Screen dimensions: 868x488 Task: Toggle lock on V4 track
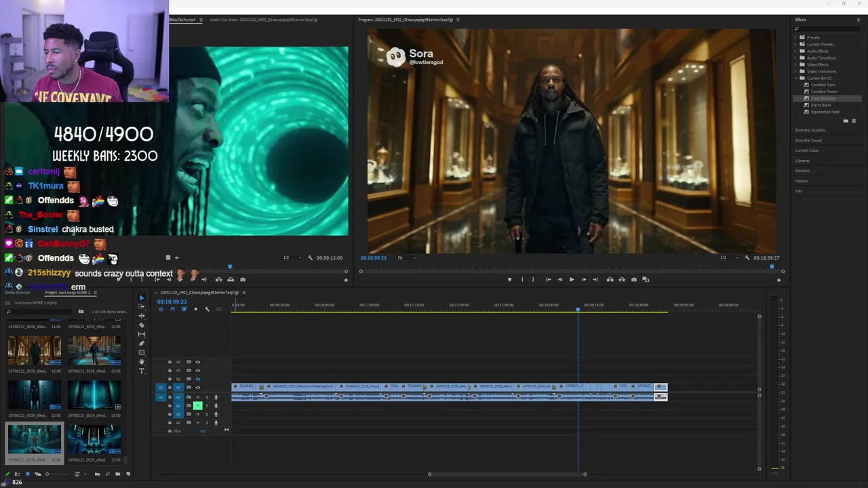tap(170, 362)
